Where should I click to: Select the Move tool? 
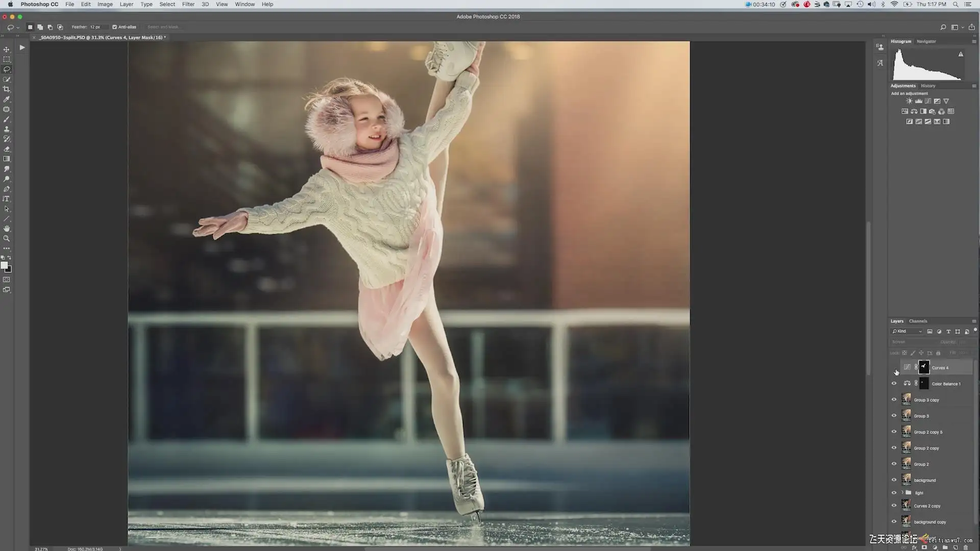click(x=7, y=49)
